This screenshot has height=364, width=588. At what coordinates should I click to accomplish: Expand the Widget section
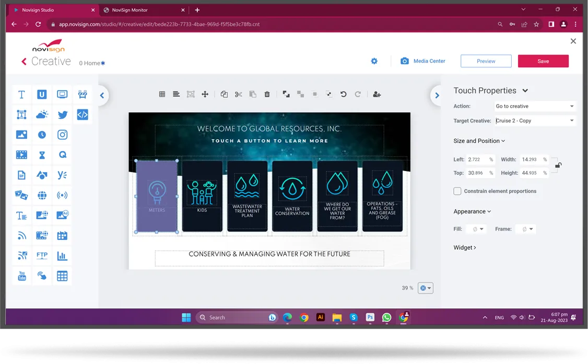(465, 248)
